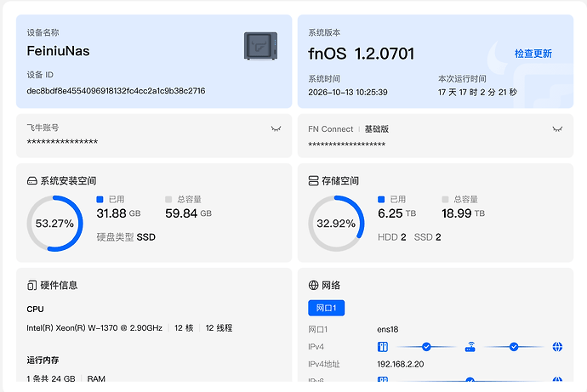587x392 pixels.
Task: Click the ens18 interface name
Action: tap(387, 330)
